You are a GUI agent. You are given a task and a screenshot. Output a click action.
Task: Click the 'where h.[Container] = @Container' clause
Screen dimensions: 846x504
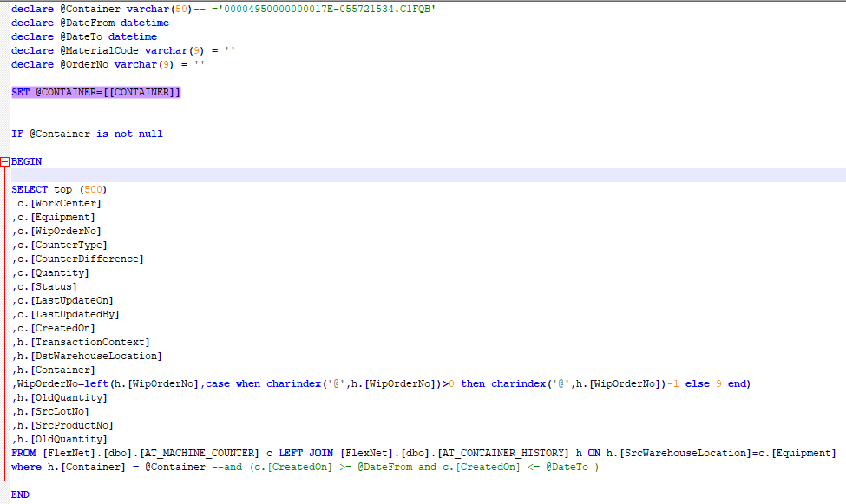[108, 467]
